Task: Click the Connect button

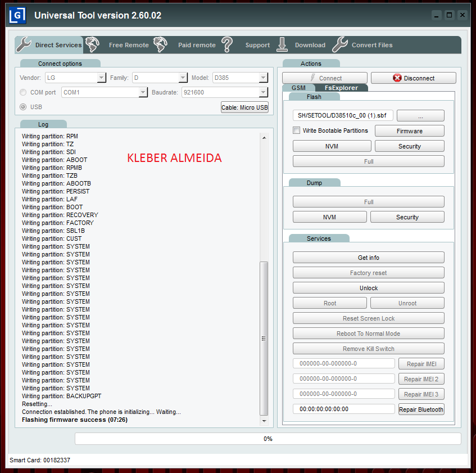Action: coord(324,78)
